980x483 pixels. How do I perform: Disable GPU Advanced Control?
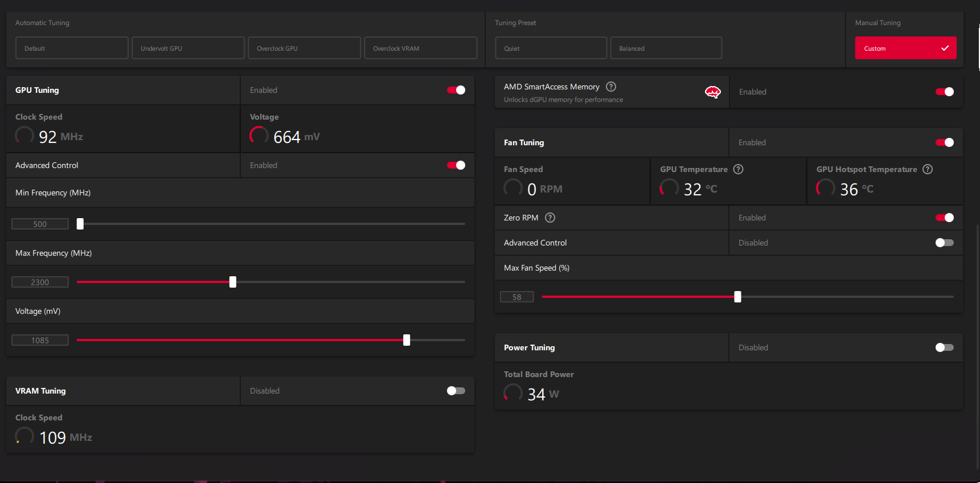[x=456, y=165]
